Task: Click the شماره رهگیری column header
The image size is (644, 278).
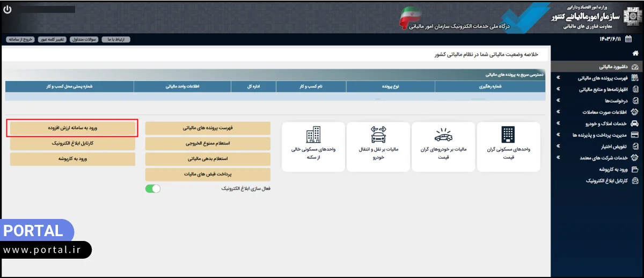Action: [490, 86]
